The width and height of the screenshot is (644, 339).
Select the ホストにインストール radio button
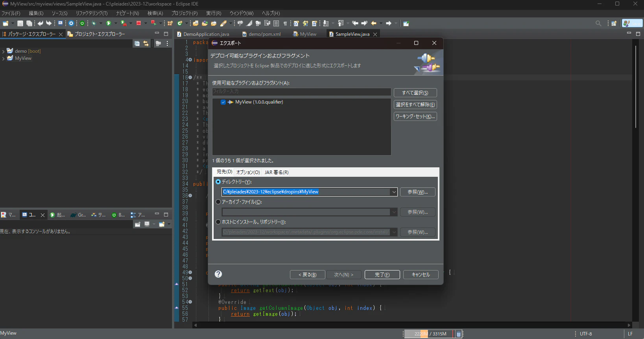click(x=218, y=222)
